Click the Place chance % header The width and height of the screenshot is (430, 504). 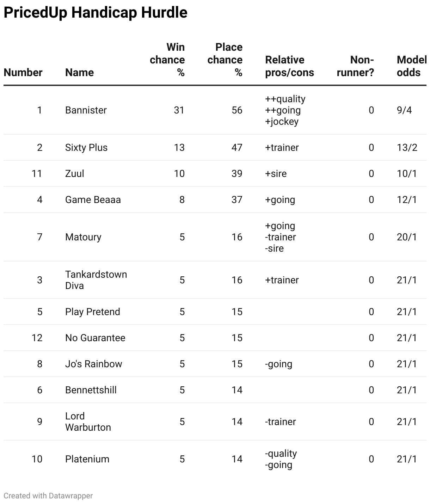point(225,60)
